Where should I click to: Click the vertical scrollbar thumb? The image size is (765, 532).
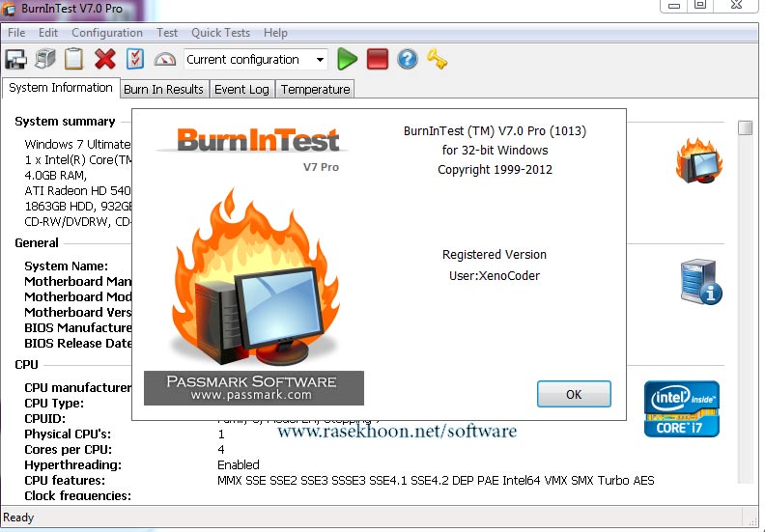point(745,127)
